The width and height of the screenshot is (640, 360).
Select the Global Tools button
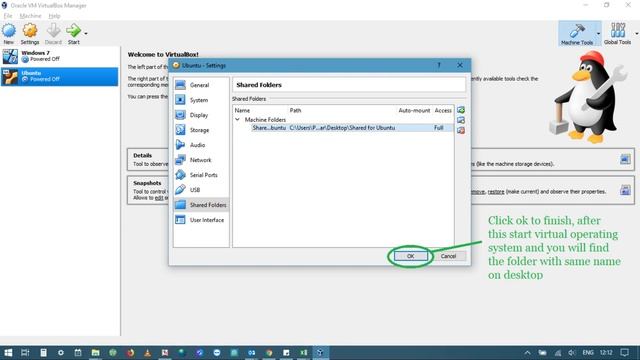coord(618,33)
